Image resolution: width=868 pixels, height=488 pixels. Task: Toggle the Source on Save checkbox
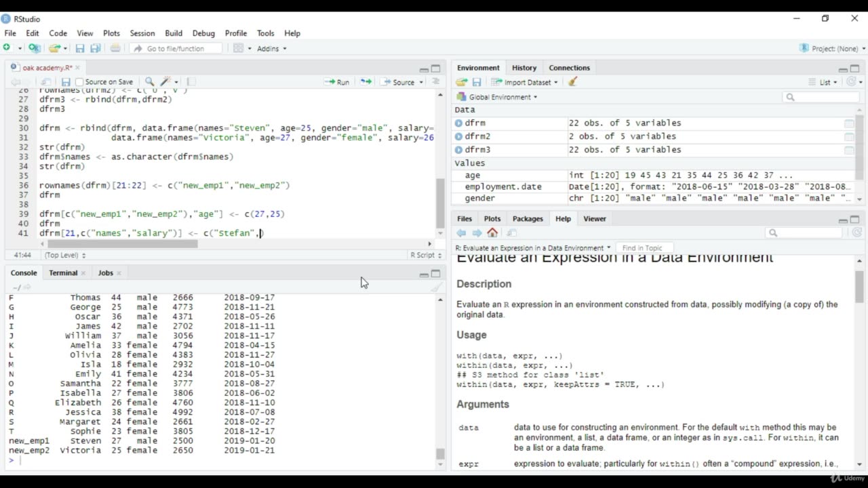tap(79, 82)
